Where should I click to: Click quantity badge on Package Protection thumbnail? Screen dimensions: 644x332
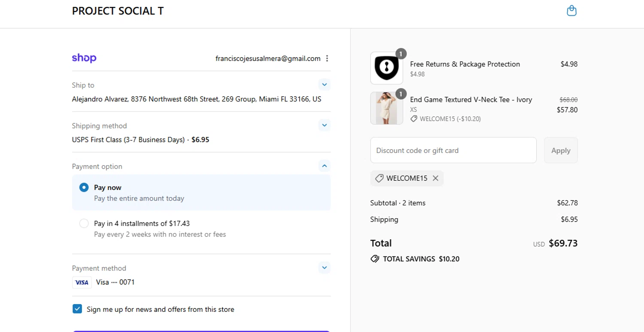tap(401, 54)
